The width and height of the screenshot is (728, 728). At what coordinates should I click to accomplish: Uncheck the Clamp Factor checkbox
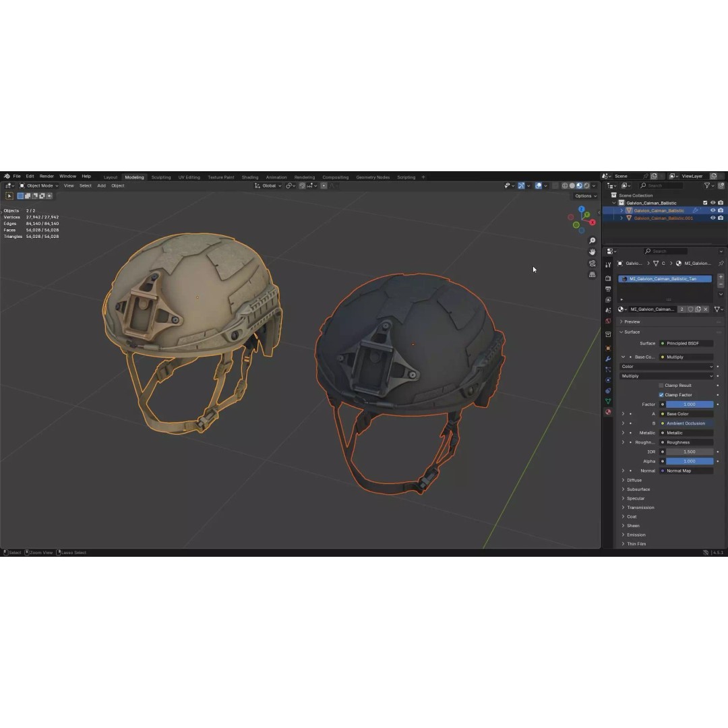point(661,395)
